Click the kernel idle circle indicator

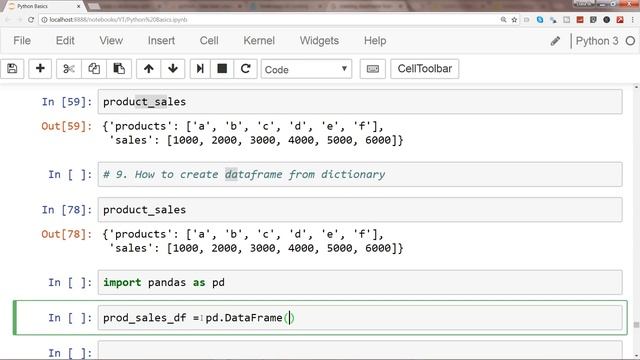(630, 41)
